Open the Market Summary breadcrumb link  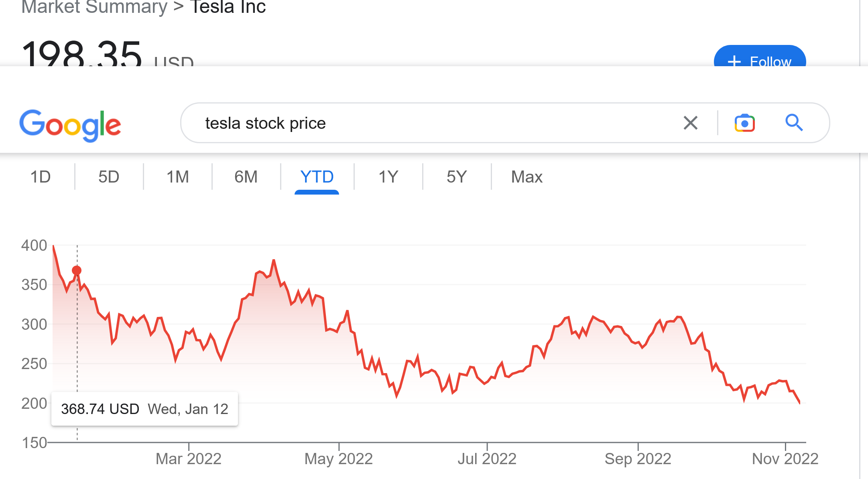94,7
